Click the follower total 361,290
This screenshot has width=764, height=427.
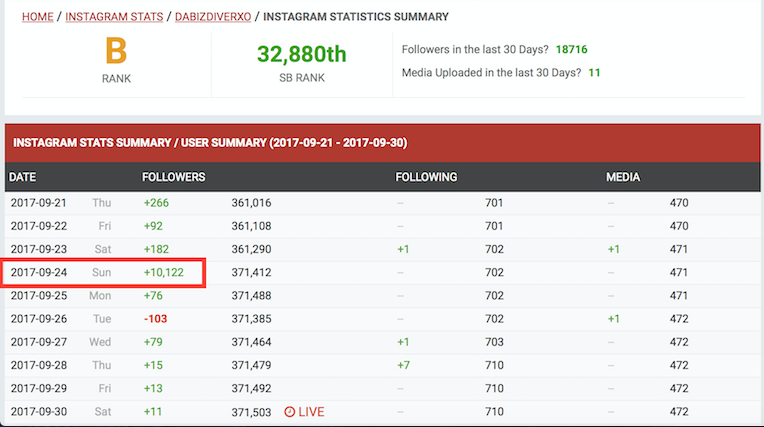coord(251,249)
